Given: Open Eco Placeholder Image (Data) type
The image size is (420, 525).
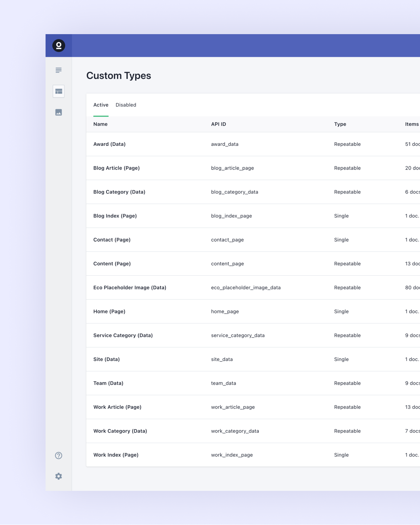Looking at the screenshot, I should tap(130, 287).
